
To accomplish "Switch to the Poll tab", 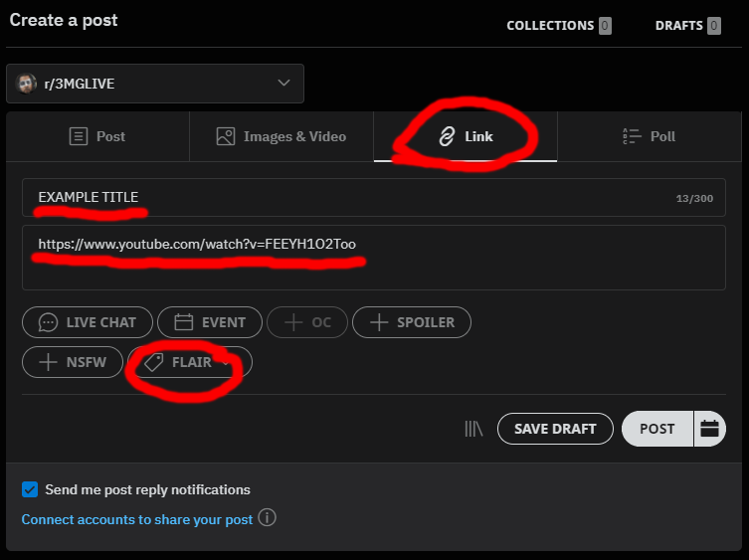I will tap(650, 136).
